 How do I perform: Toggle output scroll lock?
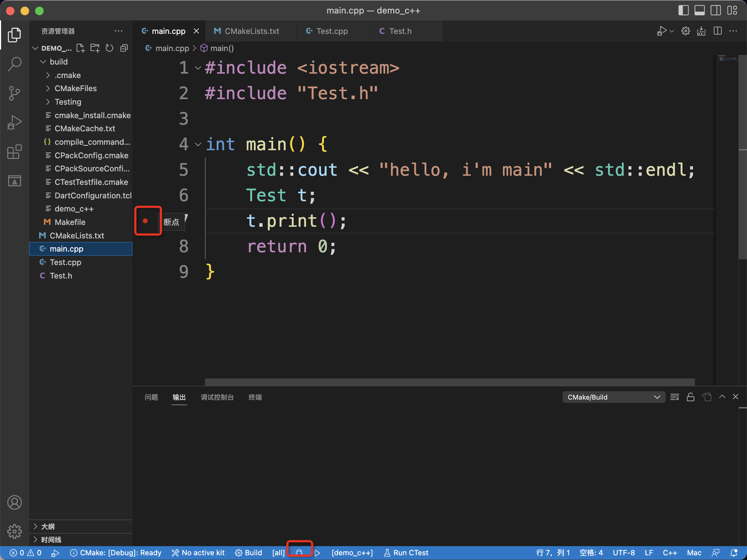(690, 397)
